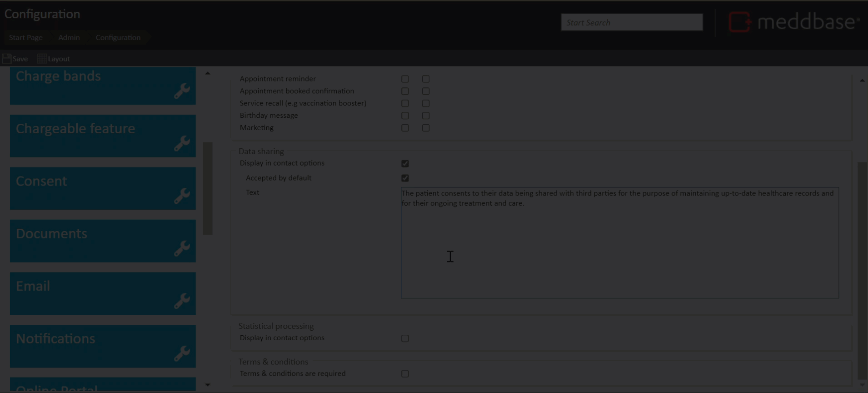This screenshot has width=868, height=393.
Task: Uncheck the Accepted by default checkbox
Action: [405, 178]
